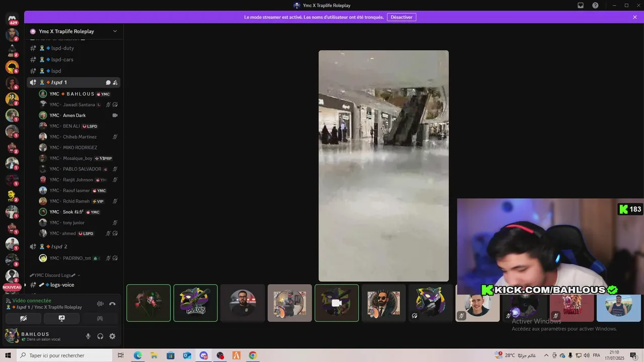Invite members icon on lspd 1 channel
The height and width of the screenshot is (362, 644).
coord(115,82)
